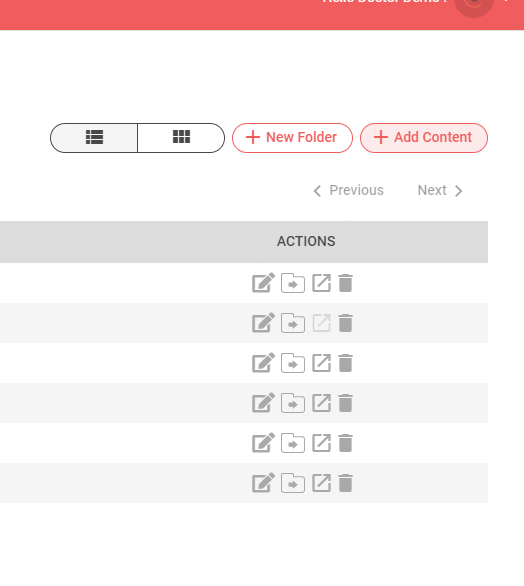Delete the first row item
Image resolution: width=524 pixels, height=586 pixels.
[x=345, y=283]
